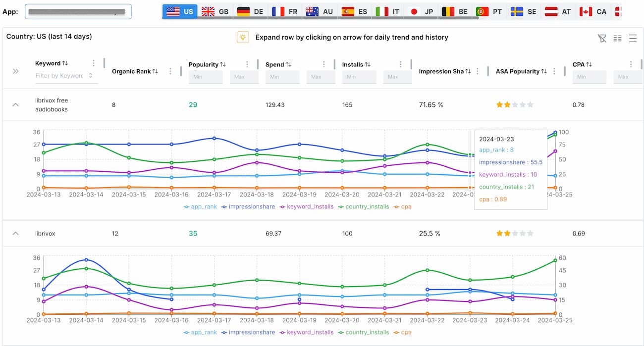
Task: Expand all rows with double-chevron icon
Action: (x=15, y=71)
